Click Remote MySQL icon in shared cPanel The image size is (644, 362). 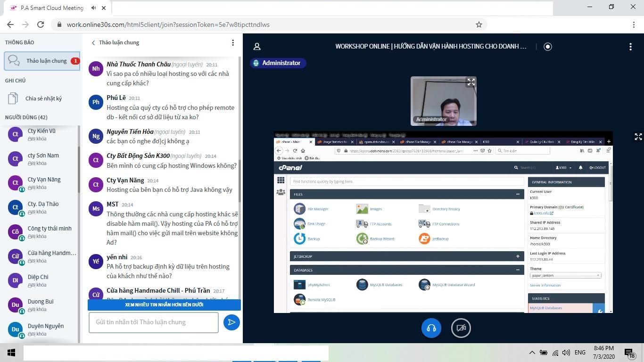299,299
